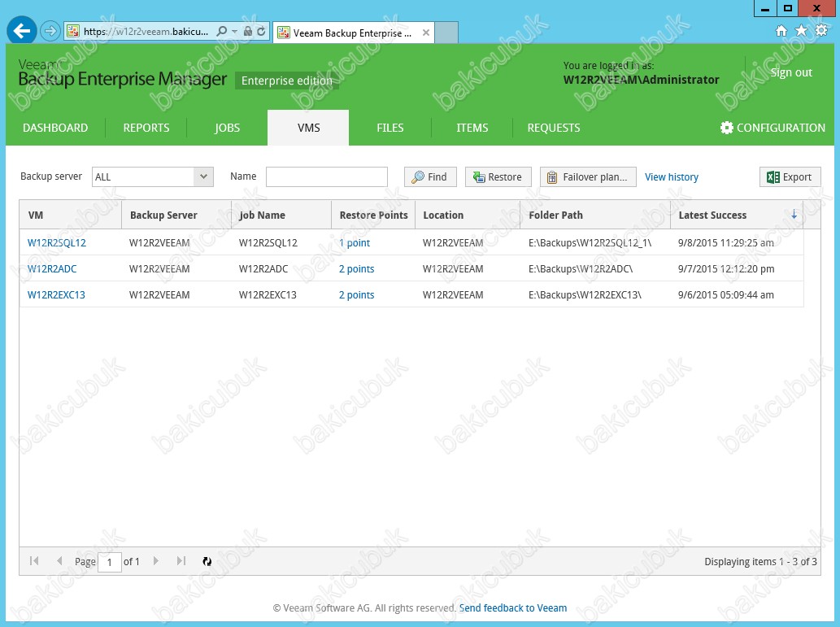The image size is (840, 627).
Task: Switch to the ITEMS tab
Action: click(x=472, y=128)
